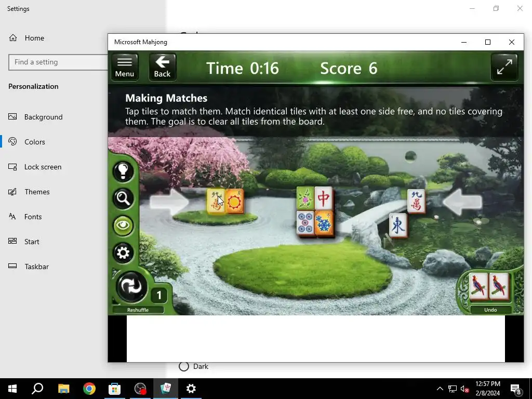Select the orange snowflake tile
The height and width of the screenshot is (399, 532).
pyautogui.click(x=324, y=223)
